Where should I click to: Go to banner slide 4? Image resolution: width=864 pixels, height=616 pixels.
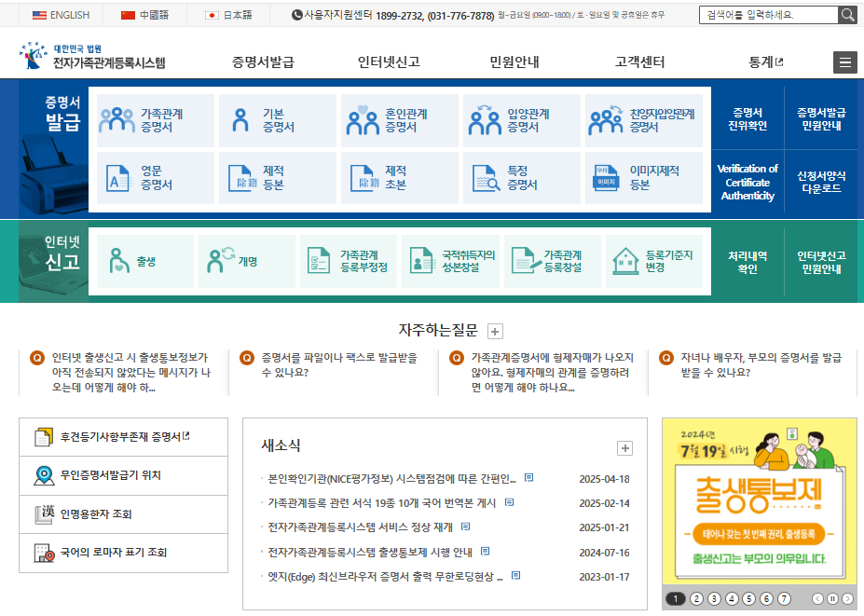pos(732,598)
